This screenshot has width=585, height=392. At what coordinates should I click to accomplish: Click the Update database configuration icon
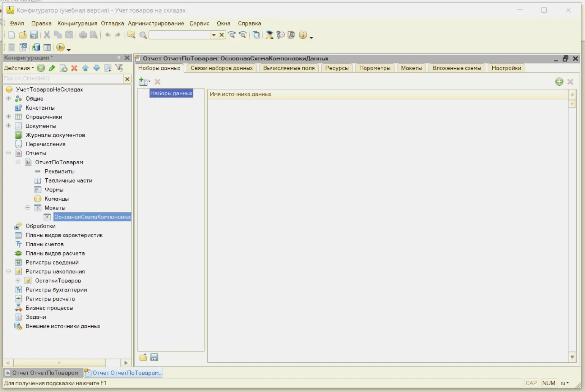[x=36, y=47]
